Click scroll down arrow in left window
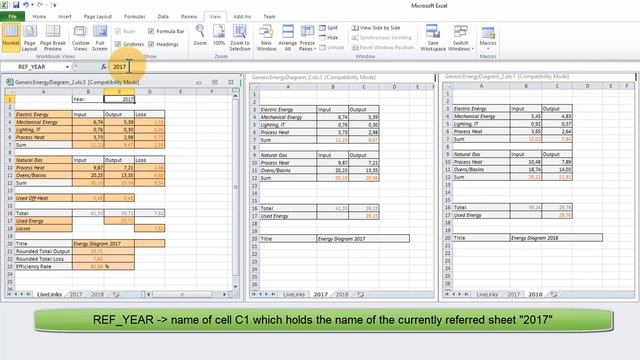Viewport: 640px width, 360px height. point(236,287)
